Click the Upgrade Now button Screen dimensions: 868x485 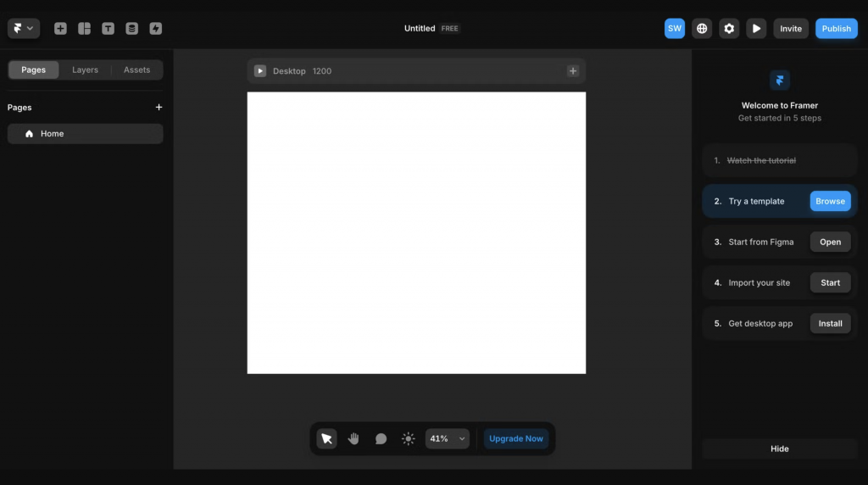pos(516,438)
